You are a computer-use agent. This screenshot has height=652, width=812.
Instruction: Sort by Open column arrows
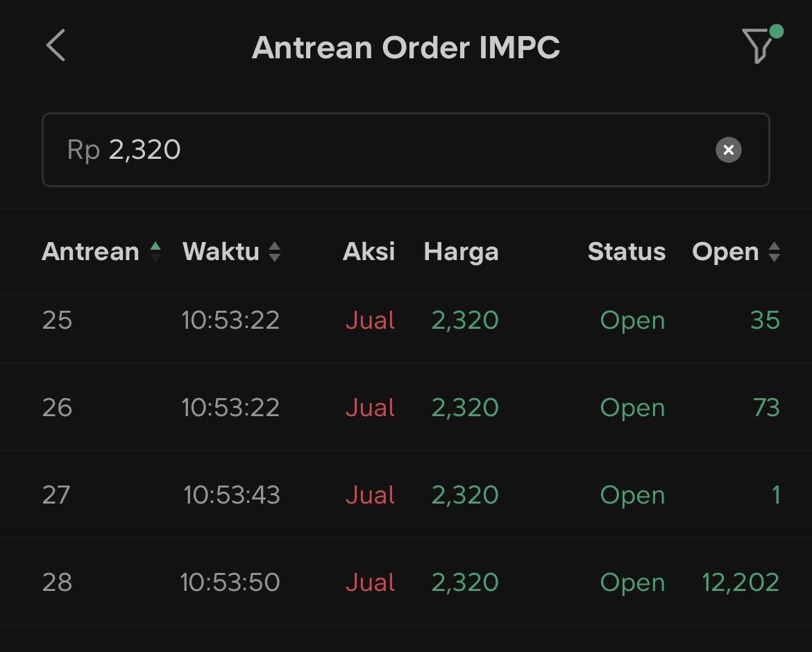pos(775,252)
